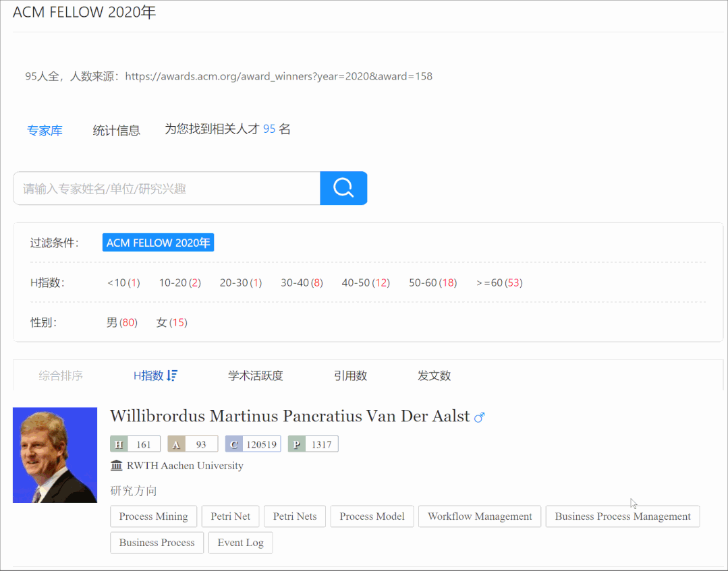Filter by male 男 (80)
The width and height of the screenshot is (728, 571).
click(122, 322)
